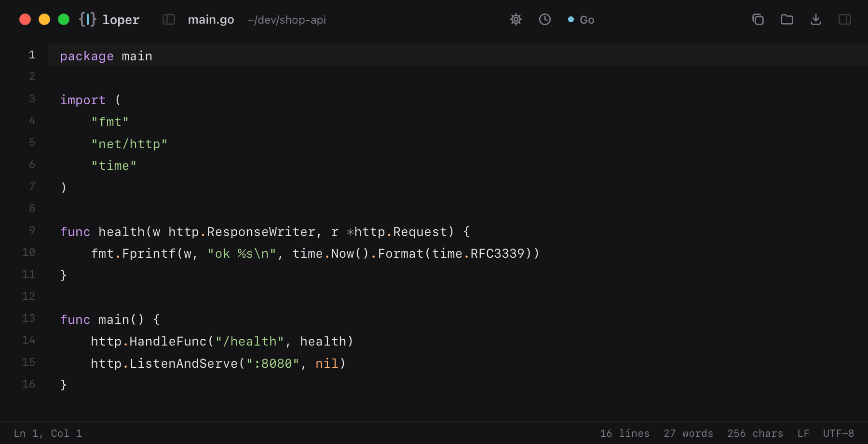Click the LF line ending indicator
The width and height of the screenshot is (868, 444).
pyautogui.click(x=803, y=433)
